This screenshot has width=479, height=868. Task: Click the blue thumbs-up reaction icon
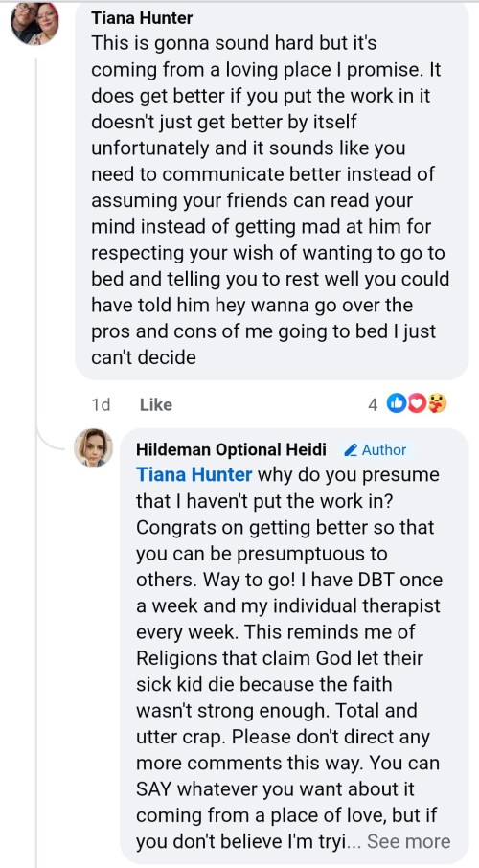[x=397, y=404]
